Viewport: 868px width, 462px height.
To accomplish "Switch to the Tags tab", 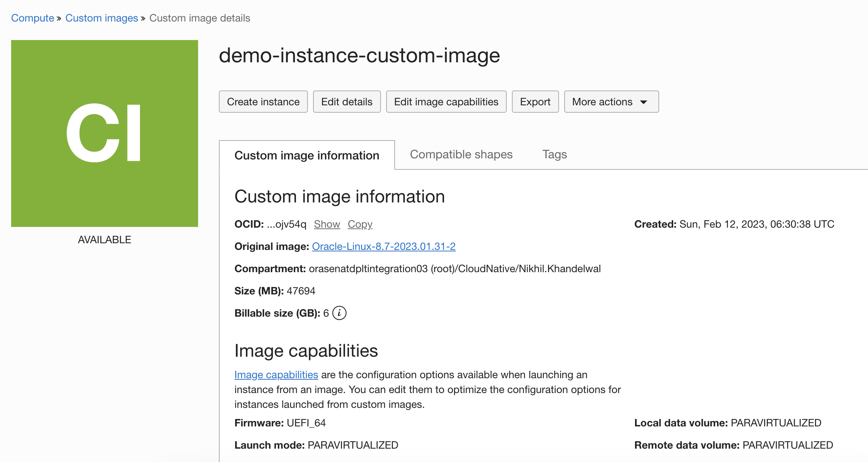I will [x=554, y=155].
